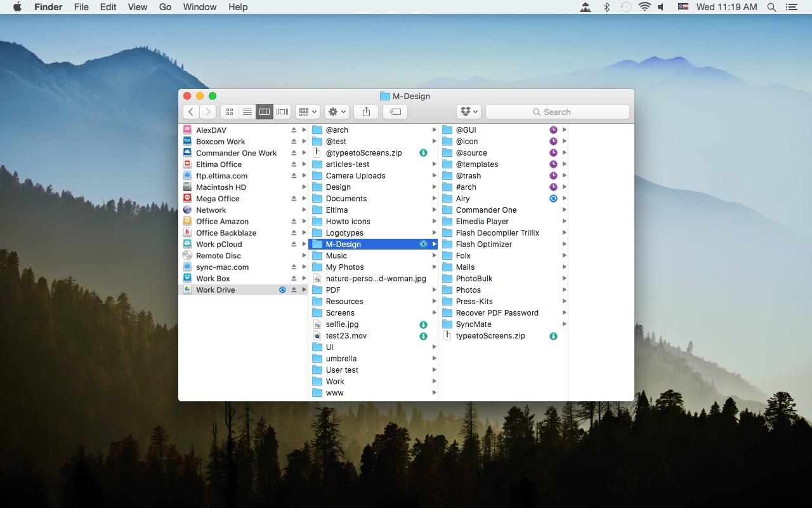Switch to cover flow view in toolbar

pyautogui.click(x=282, y=112)
